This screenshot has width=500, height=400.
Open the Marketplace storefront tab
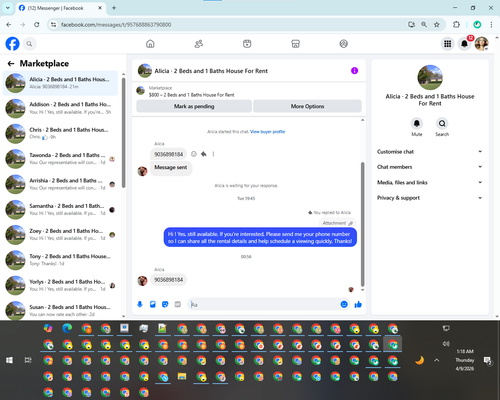(x=295, y=44)
